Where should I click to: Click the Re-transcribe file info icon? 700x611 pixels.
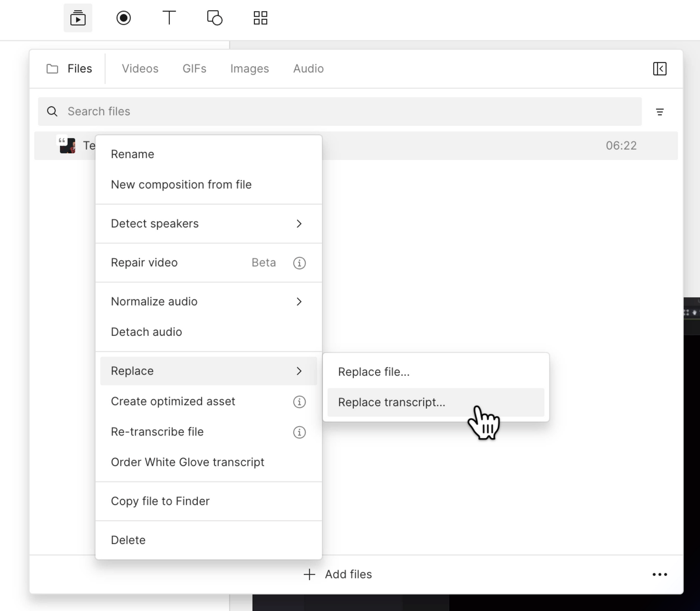pos(299,432)
